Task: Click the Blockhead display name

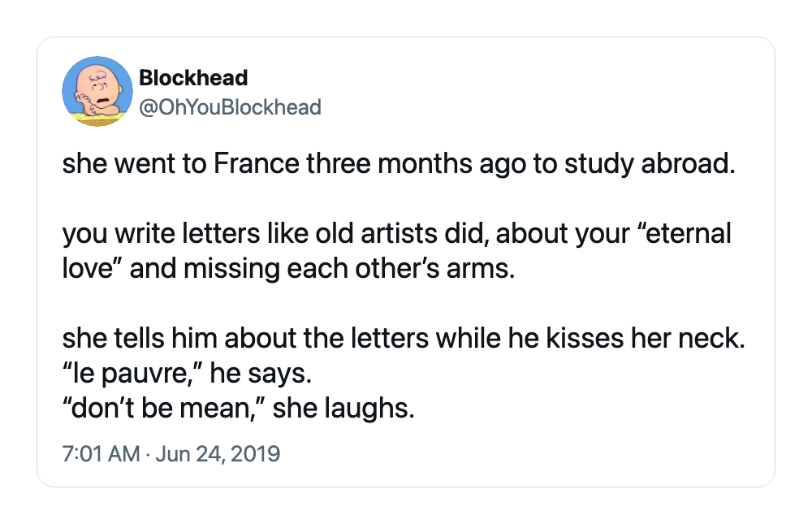Action: [x=193, y=78]
